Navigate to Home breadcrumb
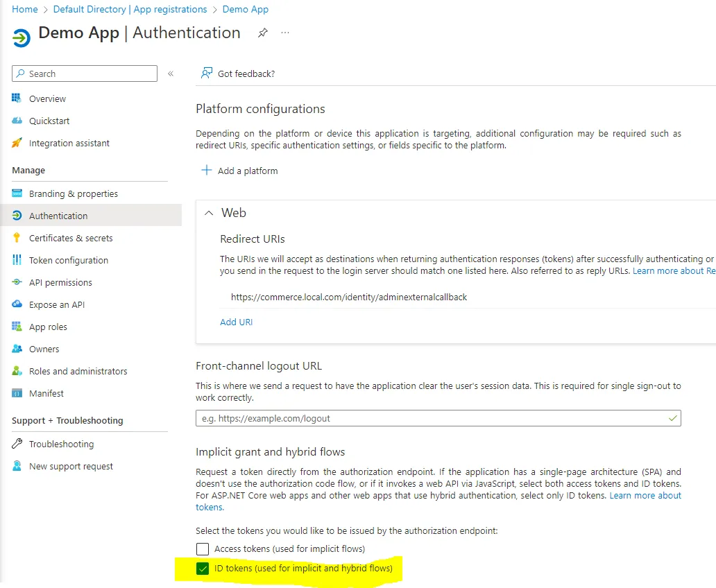Screen dimensions: 716x588 25,9
